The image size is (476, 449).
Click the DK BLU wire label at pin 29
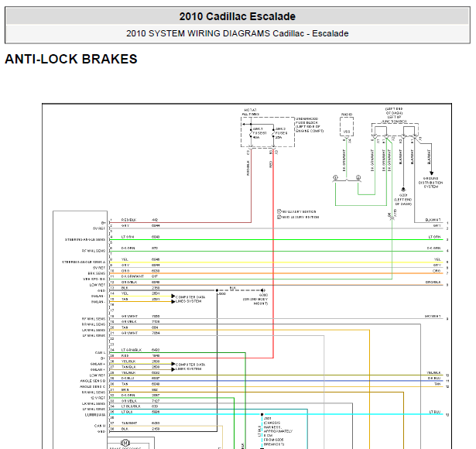[128, 379]
